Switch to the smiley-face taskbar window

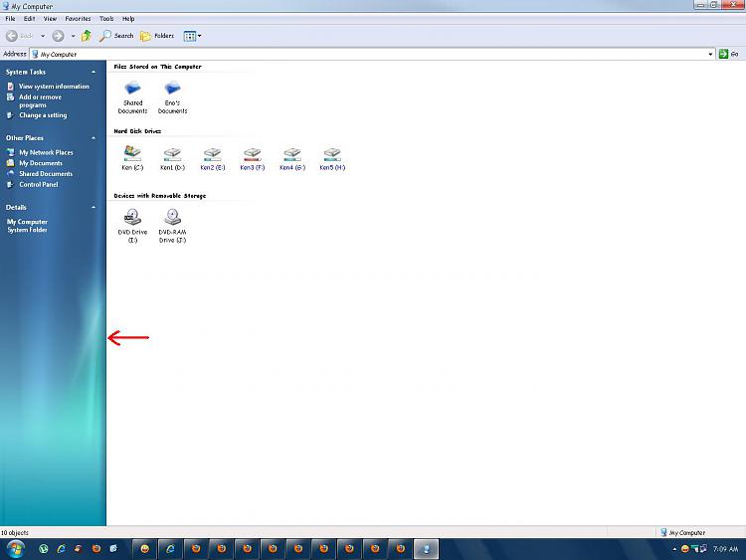pyautogui.click(x=144, y=549)
